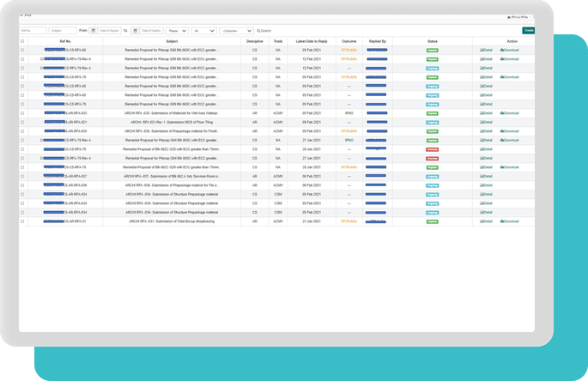Expand the 'All' dropdown filter
588x381 pixels.
click(204, 30)
